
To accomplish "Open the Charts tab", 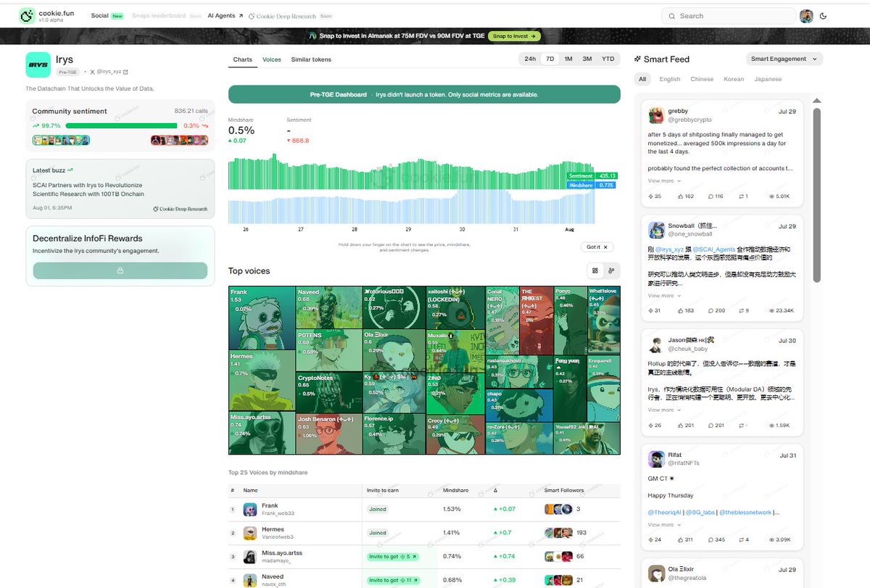I will [x=242, y=59].
